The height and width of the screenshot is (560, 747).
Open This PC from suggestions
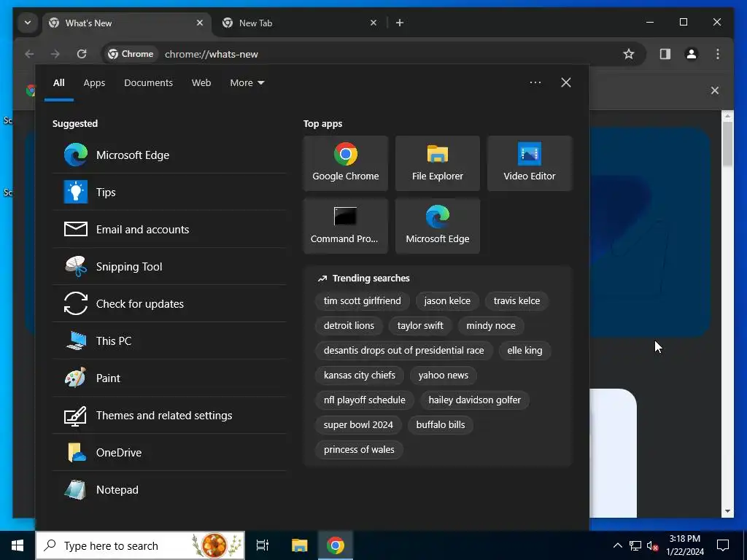169,341
